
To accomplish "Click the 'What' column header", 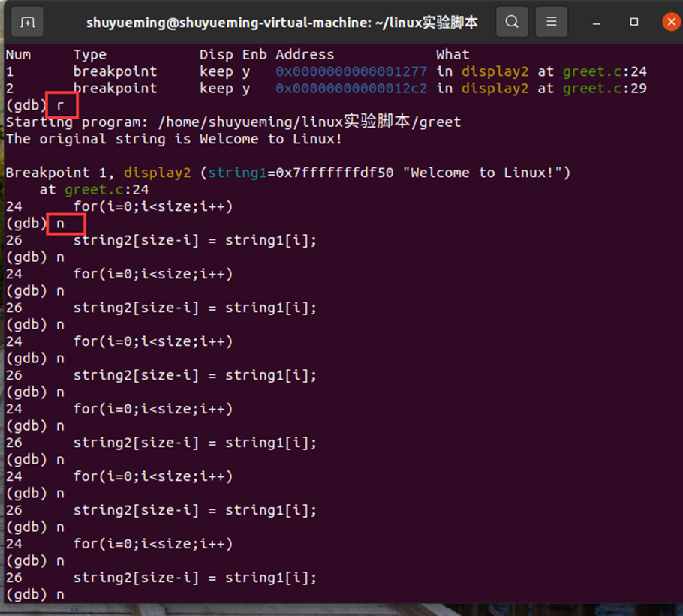I will (x=453, y=55).
